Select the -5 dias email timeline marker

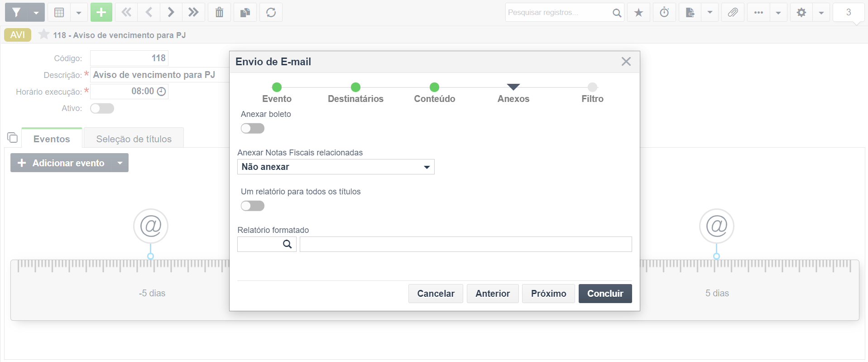click(151, 226)
